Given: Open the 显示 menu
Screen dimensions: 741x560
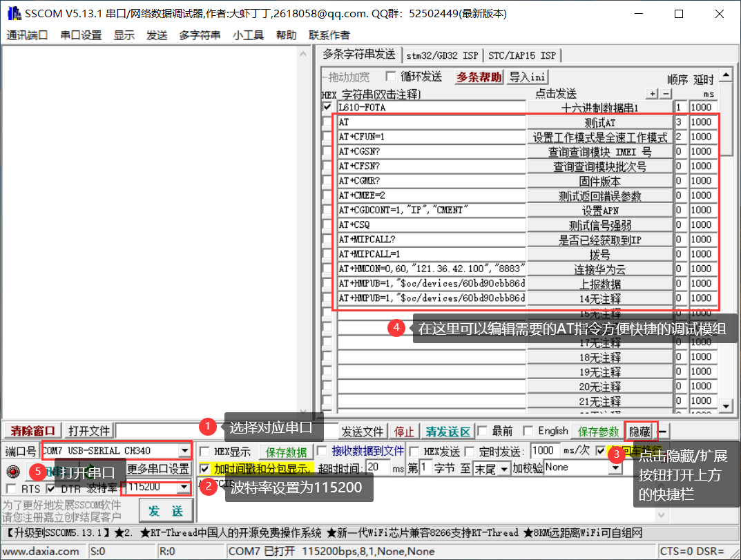Looking at the screenshot, I should pyautogui.click(x=124, y=35).
